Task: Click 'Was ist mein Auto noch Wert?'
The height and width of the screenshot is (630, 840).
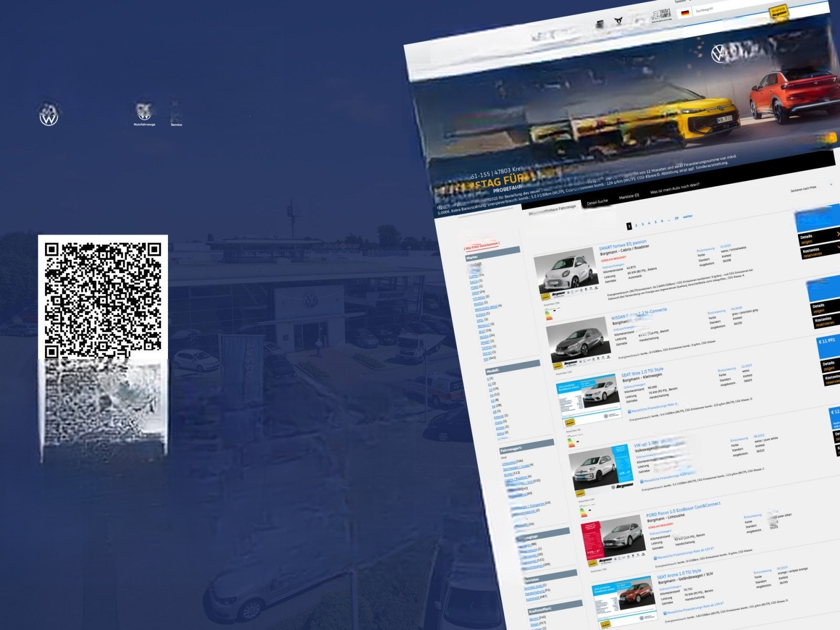Action: [x=675, y=189]
